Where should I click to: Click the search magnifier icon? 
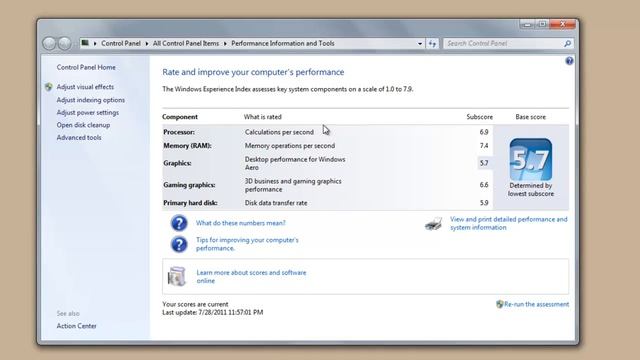(567, 43)
